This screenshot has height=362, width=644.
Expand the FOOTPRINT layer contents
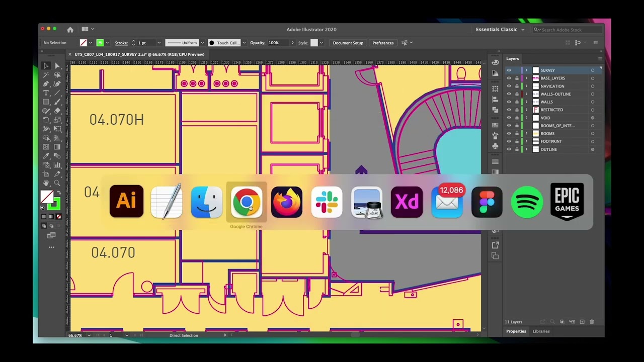[526, 141]
